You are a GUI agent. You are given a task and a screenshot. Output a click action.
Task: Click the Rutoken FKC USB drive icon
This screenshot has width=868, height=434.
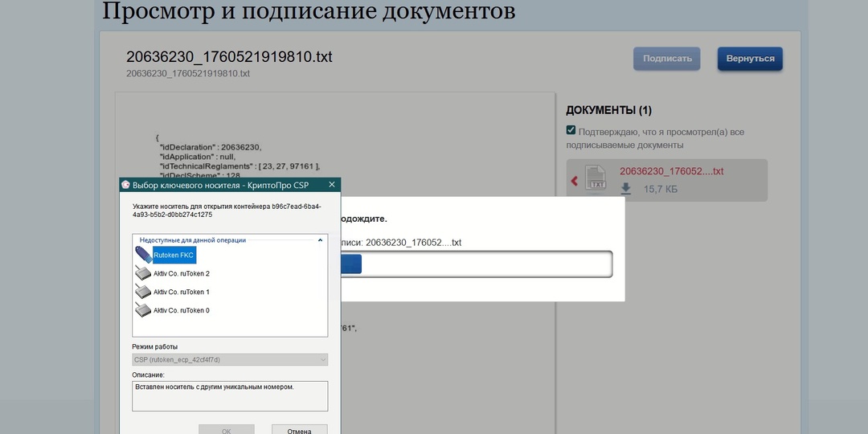tap(143, 255)
